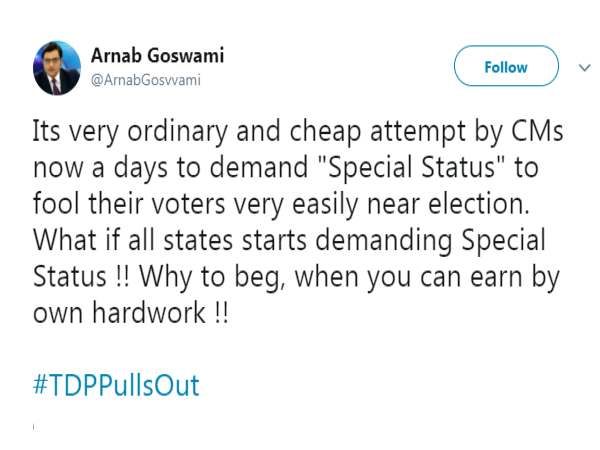The width and height of the screenshot is (600, 450).
Task: Open the #TDPPullsOut hashtag
Action: coord(116,385)
